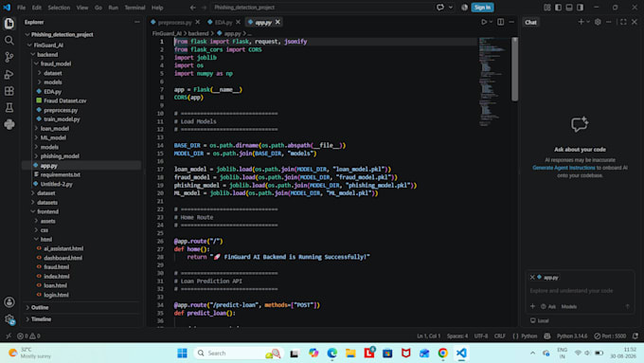
Task: Open the Python icon view in the activity bar
Action: click(9, 124)
